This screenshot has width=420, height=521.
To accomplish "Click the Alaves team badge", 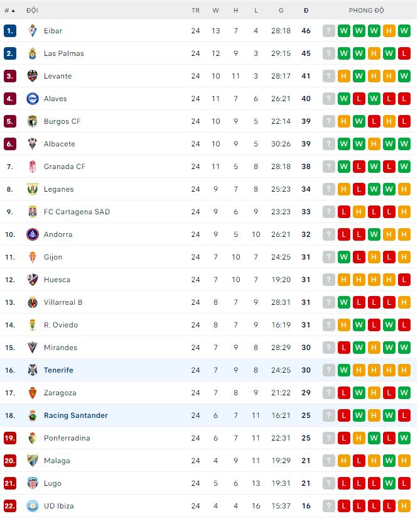I will click(33, 99).
